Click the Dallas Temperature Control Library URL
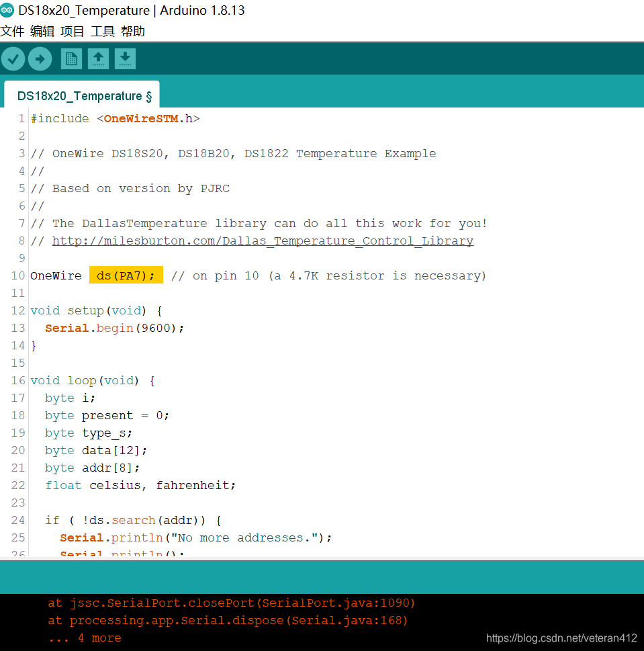This screenshot has height=651, width=644. [262, 241]
